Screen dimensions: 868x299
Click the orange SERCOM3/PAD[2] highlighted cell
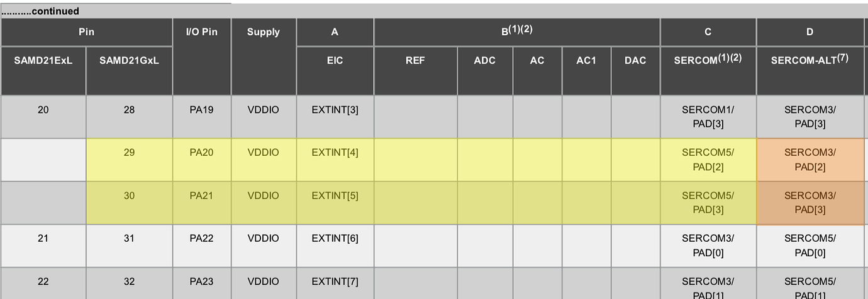(x=810, y=160)
